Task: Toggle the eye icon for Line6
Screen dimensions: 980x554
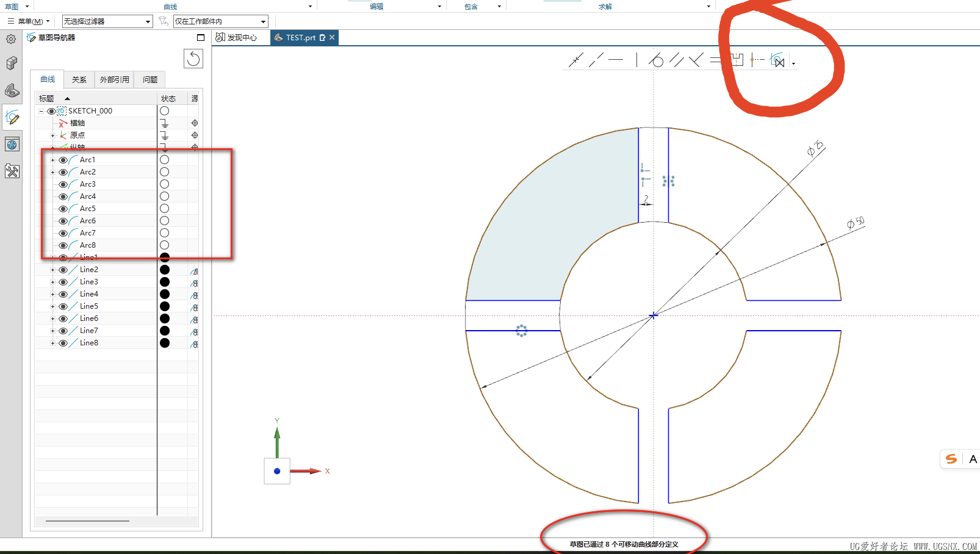Action: [x=63, y=318]
